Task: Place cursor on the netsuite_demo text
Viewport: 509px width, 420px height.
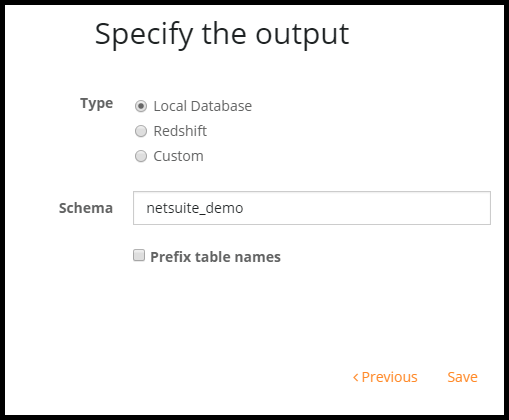Action: (195, 208)
